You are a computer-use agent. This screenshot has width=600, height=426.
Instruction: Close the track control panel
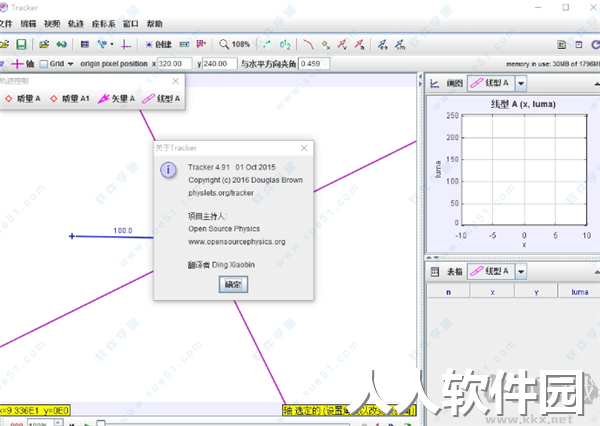point(176,81)
